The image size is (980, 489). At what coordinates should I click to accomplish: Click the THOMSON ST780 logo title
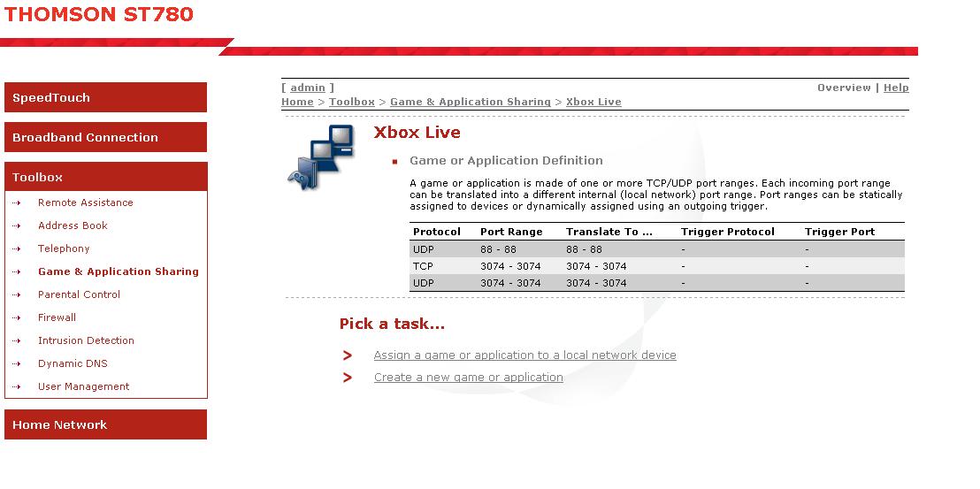coord(99,14)
